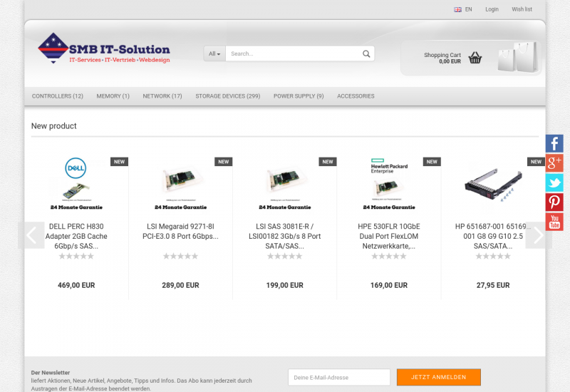The height and width of the screenshot is (392, 570).
Task: Click the Login link
Action: click(492, 9)
